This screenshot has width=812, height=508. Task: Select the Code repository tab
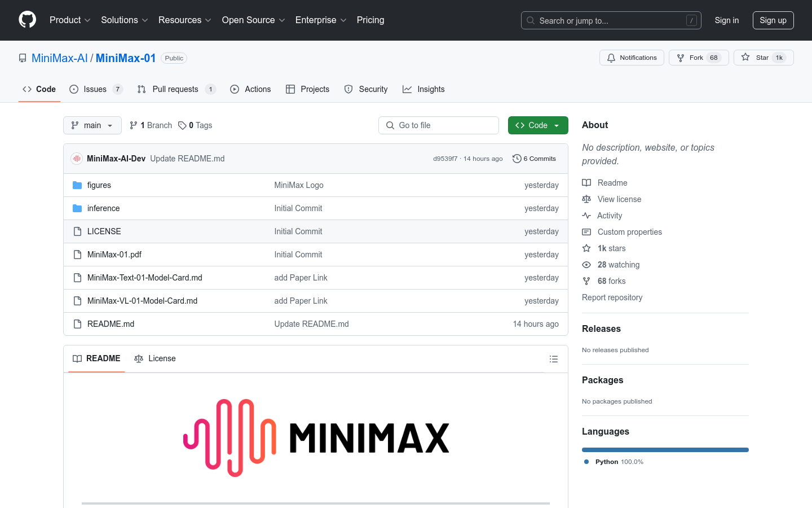pos(39,89)
